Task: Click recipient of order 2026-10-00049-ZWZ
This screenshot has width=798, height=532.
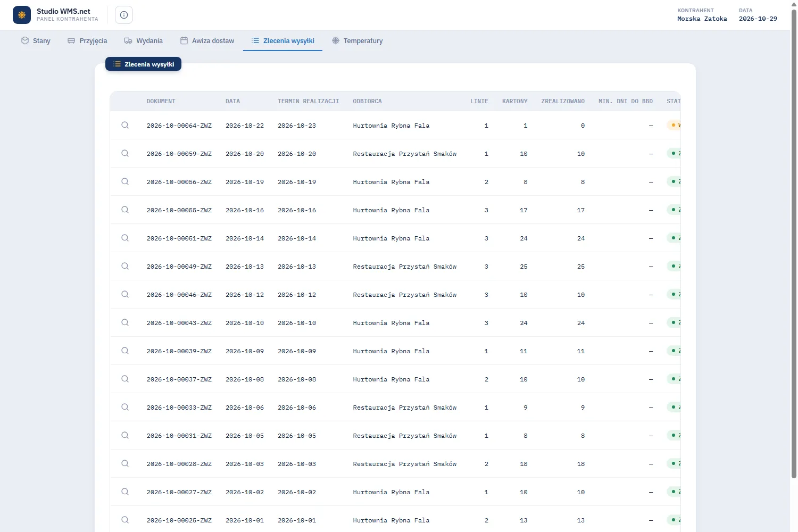Action: pos(405,267)
